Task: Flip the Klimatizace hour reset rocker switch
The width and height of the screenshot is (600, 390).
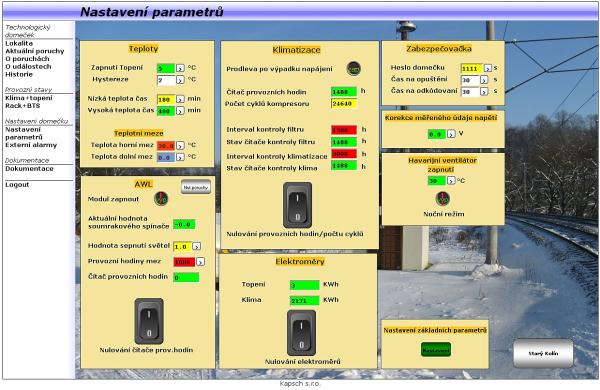Action: point(297,205)
